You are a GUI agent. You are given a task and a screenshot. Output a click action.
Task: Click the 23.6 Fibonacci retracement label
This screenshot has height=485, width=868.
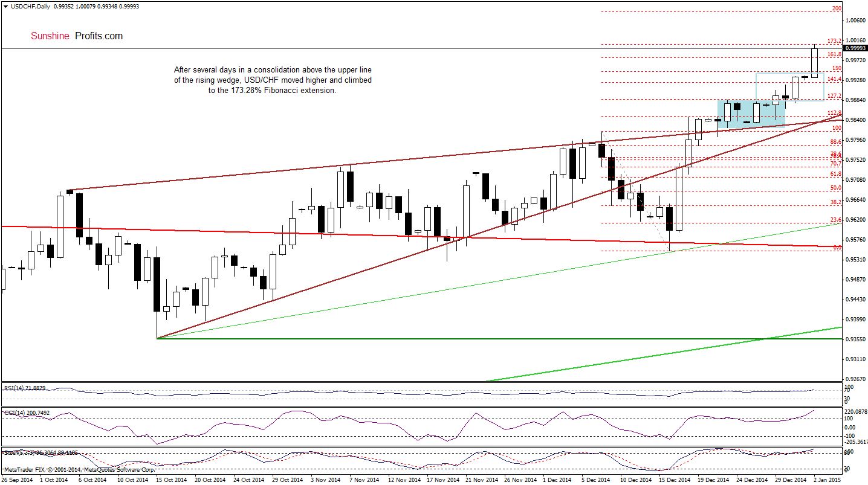(835, 220)
